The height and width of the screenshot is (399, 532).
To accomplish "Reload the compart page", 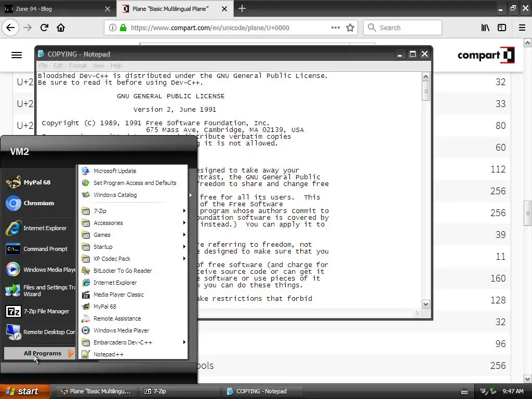I will point(44,28).
